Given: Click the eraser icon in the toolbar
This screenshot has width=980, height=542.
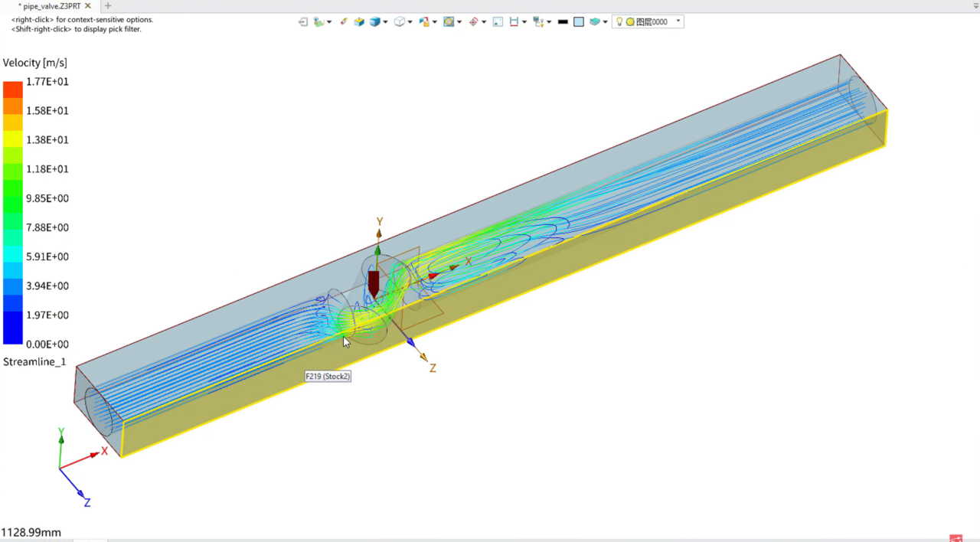Looking at the screenshot, I should [x=344, y=22].
